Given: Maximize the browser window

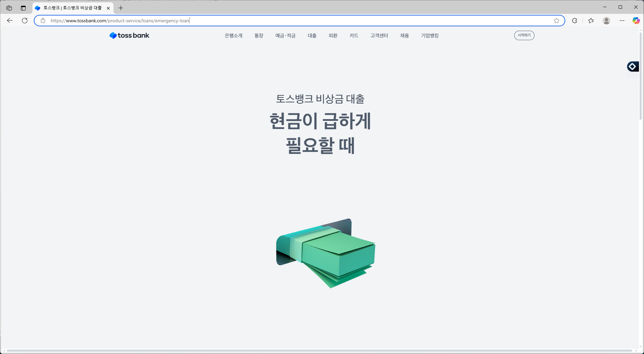Looking at the screenshot, I should pyautogui.click(x=620, y=7).
